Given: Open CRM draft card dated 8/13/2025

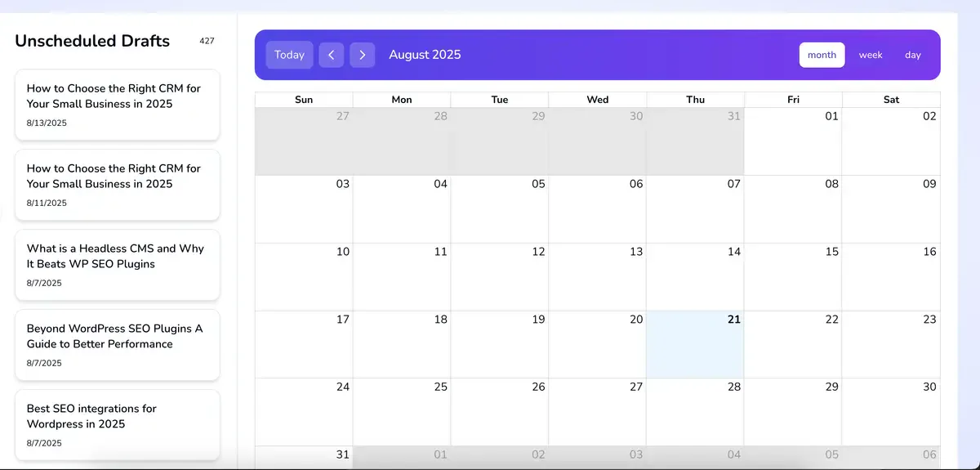Looking at the screenshot, I should [x=118, y=105].
